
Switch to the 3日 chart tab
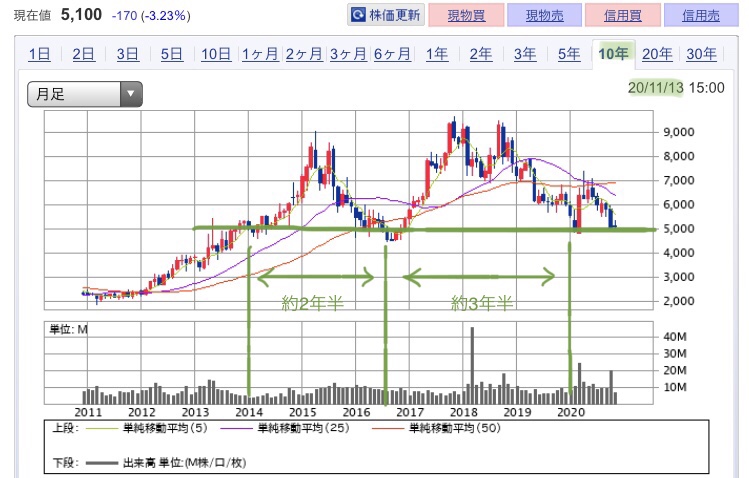click(128, 54)
